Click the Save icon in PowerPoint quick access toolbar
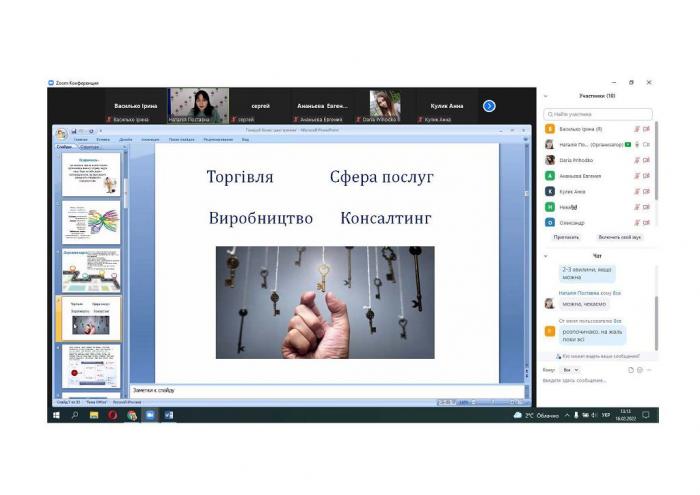 point(74,131)
